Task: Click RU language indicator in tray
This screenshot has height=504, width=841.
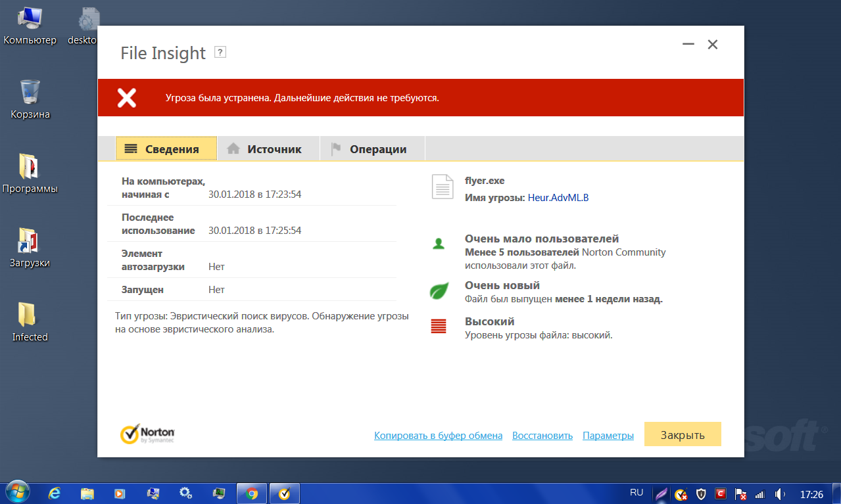Action: click(x=637, y=492)
